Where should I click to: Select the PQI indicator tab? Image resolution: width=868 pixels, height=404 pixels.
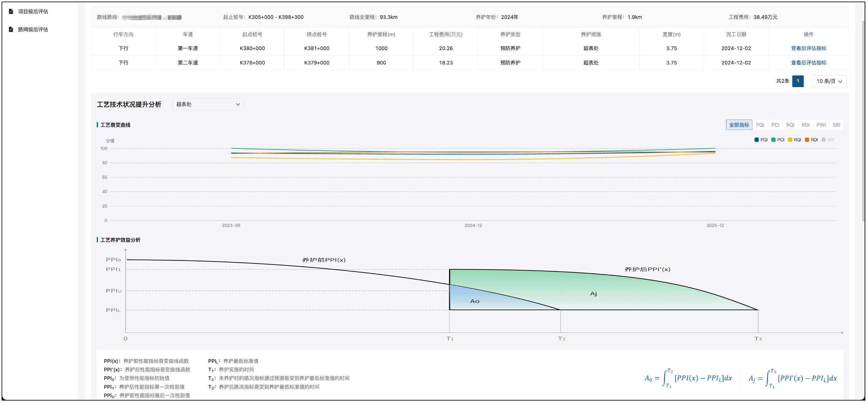pos(760,125)
